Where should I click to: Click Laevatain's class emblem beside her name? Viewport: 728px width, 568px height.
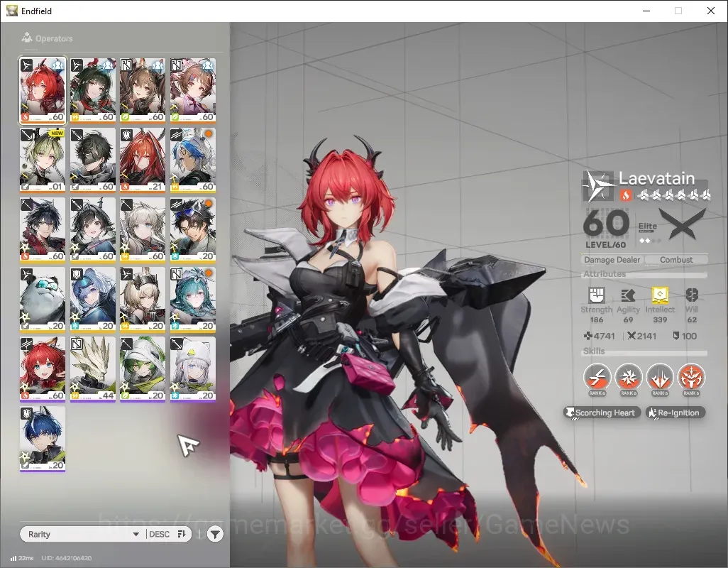click(x=598, y=186)
